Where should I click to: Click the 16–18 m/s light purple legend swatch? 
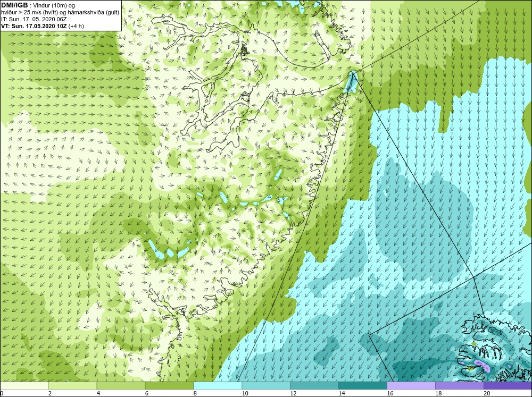pos(411,386)
